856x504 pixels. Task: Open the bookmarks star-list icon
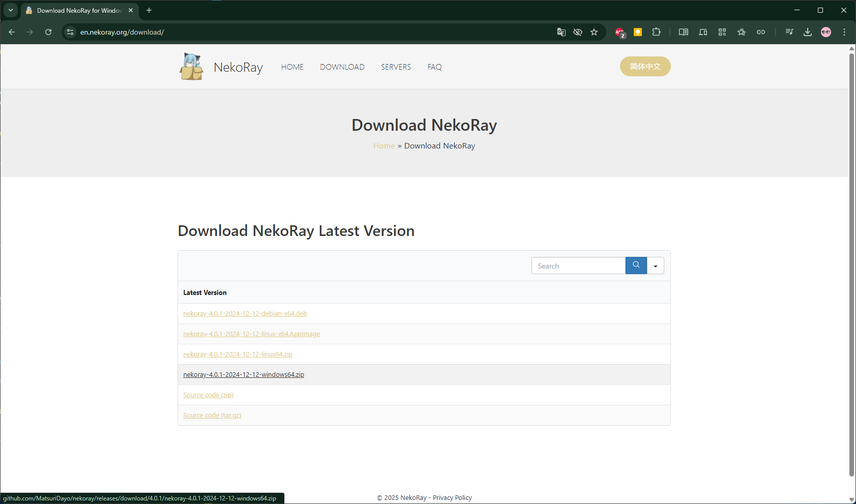point(742,32)
